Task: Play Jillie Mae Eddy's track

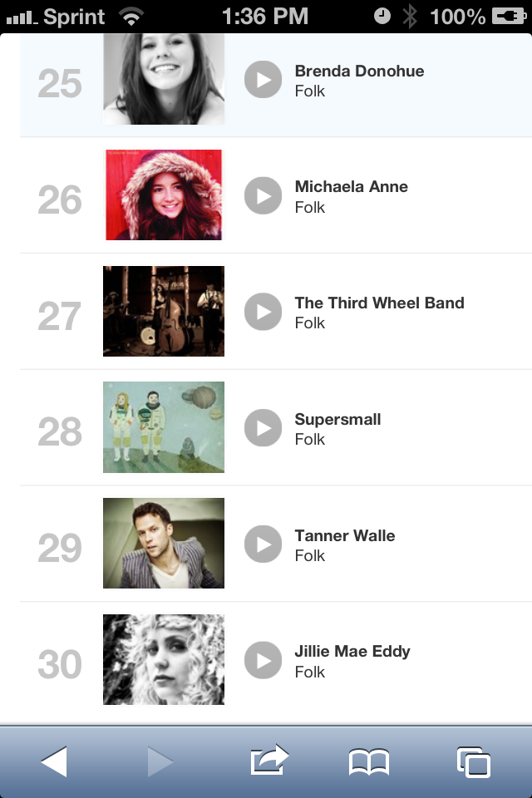Action: pyautogui.click(x=264, y=660)
